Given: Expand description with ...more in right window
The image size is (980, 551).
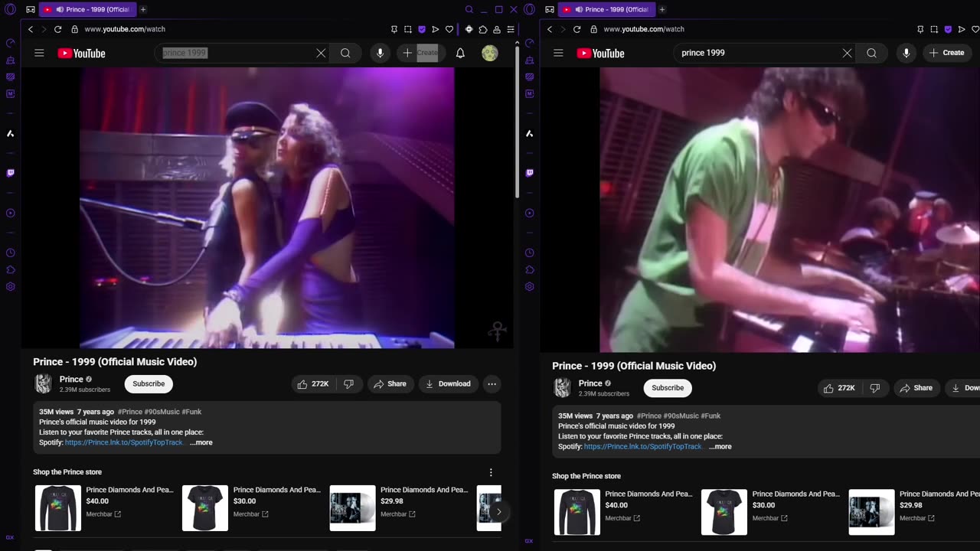Looking at the screenshot, I should click(720, 446).
